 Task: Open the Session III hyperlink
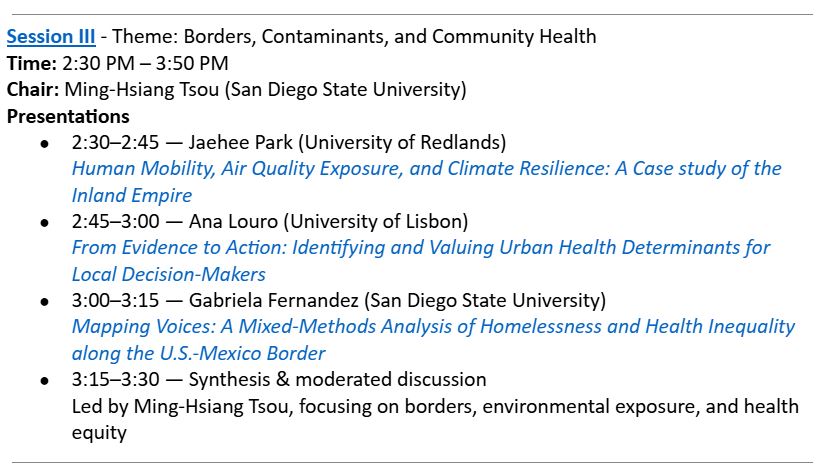51,37
